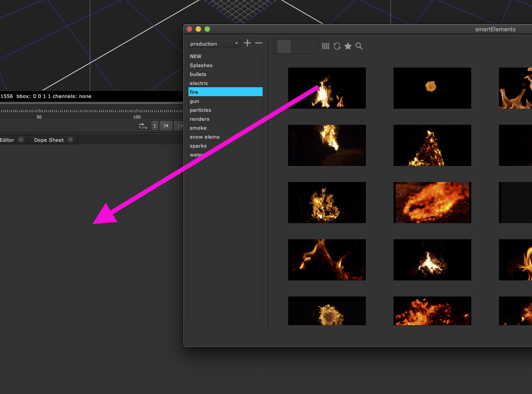Select the top-left campfire thumbnail

327,88
